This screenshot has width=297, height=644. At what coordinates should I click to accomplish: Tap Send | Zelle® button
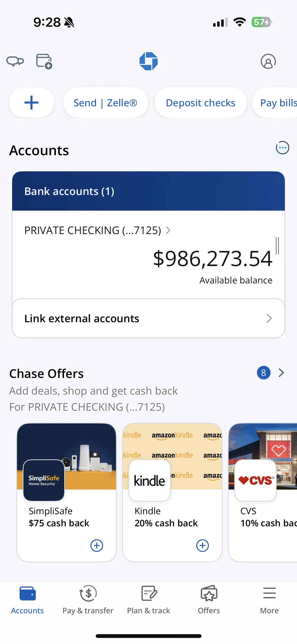pos(105,103)
